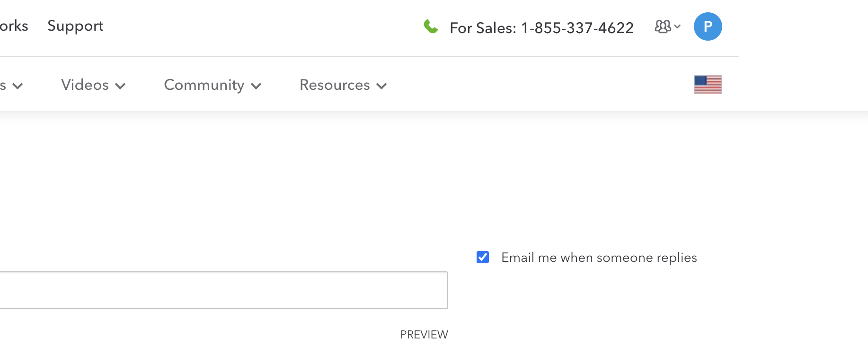This screenshot has width=868, height=346.
Task: Click the chevron beside Community
Action: [x=256, y=86]
